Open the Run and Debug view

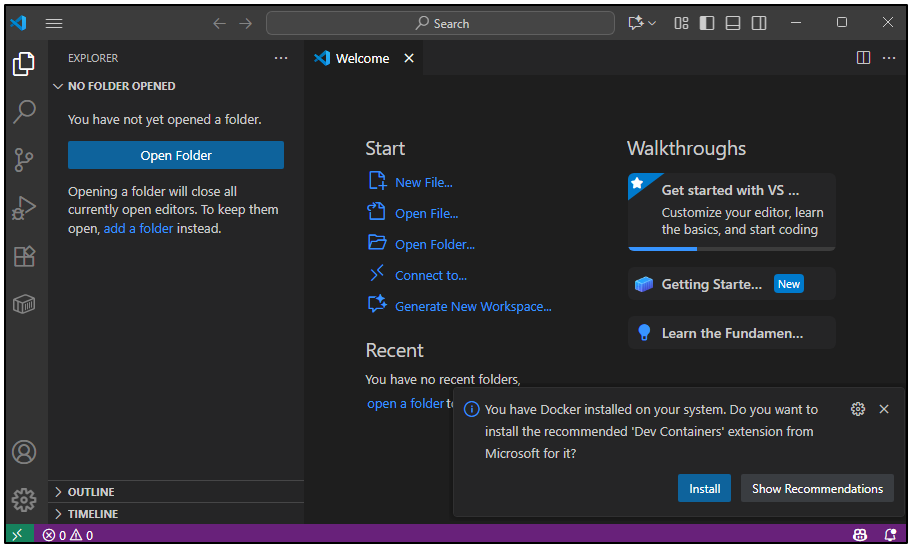coord(24,208)
